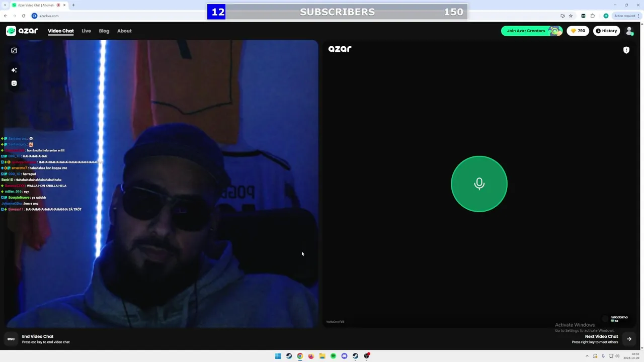Open the sparkle effects icon

(14, 70)
